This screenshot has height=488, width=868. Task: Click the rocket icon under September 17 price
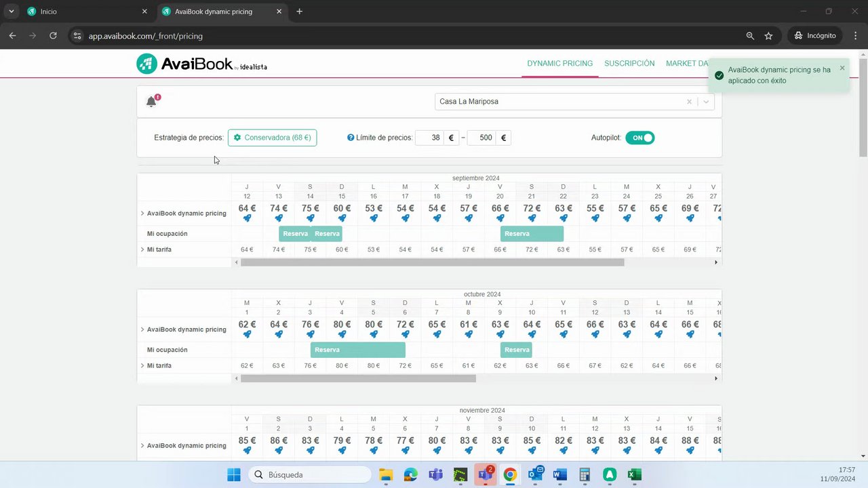click(405, 218)
